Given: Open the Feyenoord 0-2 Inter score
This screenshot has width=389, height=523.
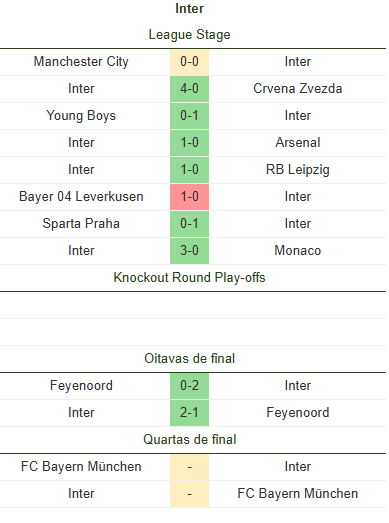Looking at the screenshot, I should (x=189, y=386).
